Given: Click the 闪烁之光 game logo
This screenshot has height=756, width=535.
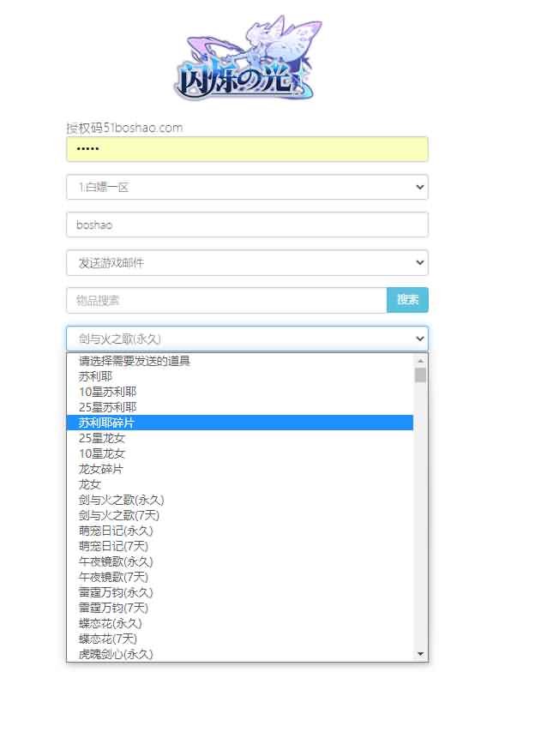Looking at the screenshot, I should pyautogui.click(x=248, y=58).
